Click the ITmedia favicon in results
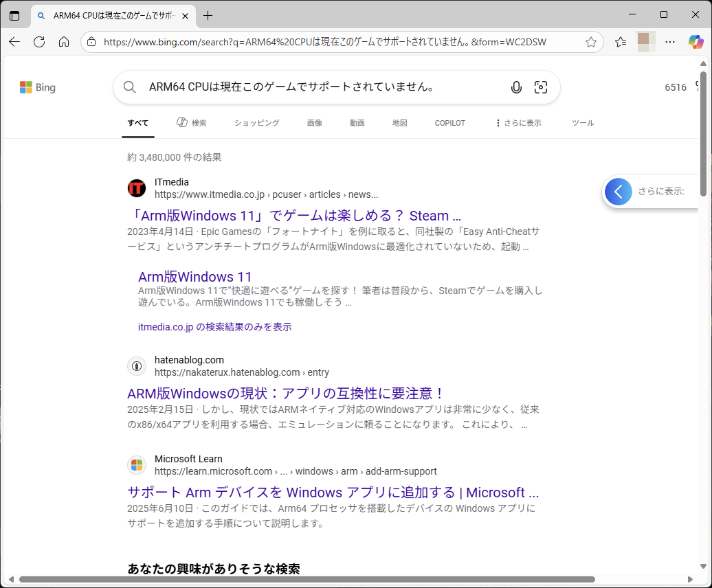Image resolution: width=712 pixels, height=588 pixels. pyautogui.click(x=137, y=188)
